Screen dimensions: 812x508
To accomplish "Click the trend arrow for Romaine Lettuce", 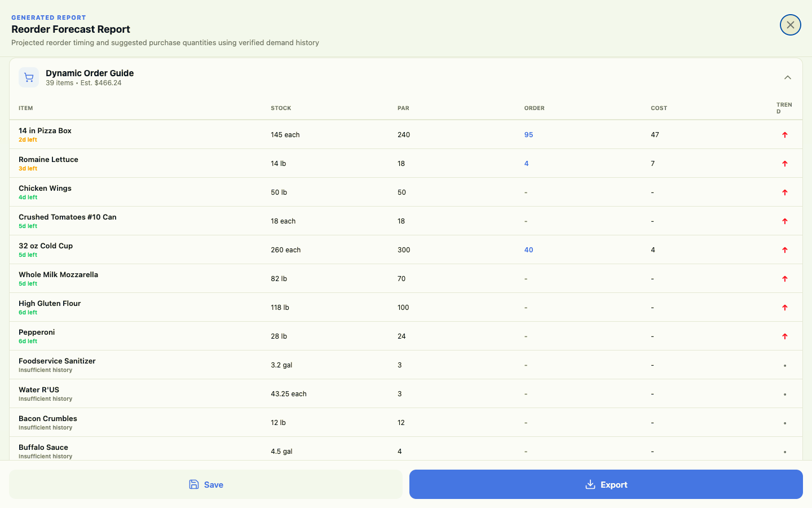I will (784, 164).
